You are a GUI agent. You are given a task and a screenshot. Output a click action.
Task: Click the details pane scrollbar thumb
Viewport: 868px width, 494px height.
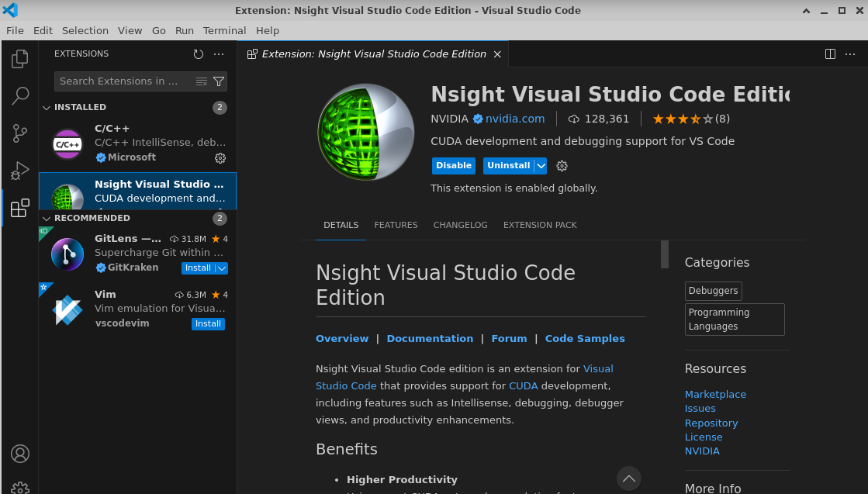tap(665, 254)
